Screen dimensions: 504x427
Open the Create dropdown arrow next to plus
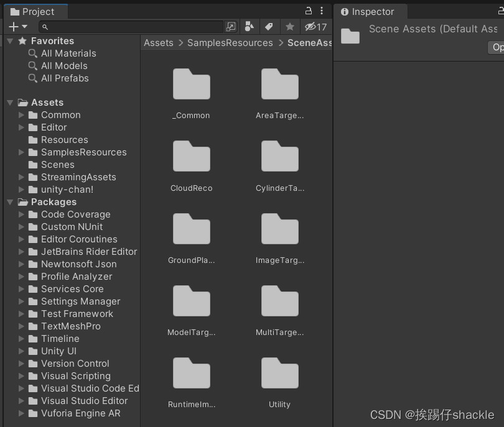(x=25, y=27)
